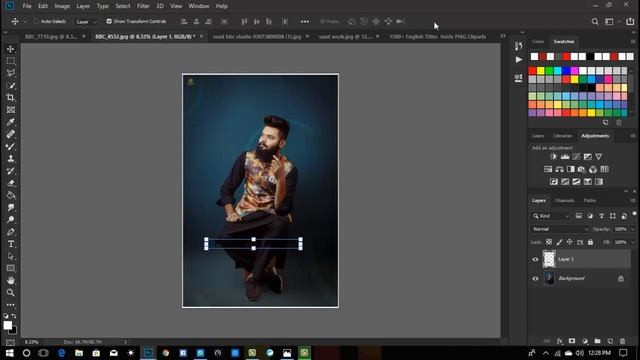Select the Healing Brush tool
Screen dimensions: 640x360
click(x=11, y=134)
